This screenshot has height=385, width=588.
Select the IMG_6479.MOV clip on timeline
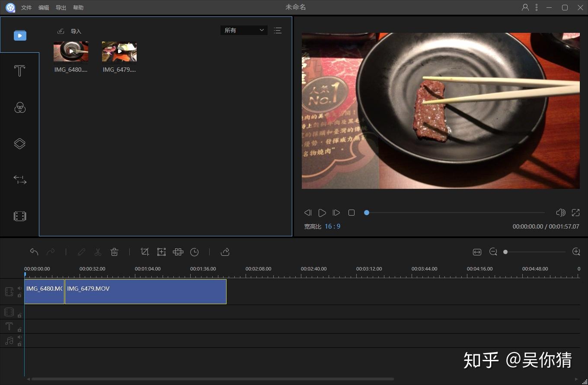(x=146, y=292)
